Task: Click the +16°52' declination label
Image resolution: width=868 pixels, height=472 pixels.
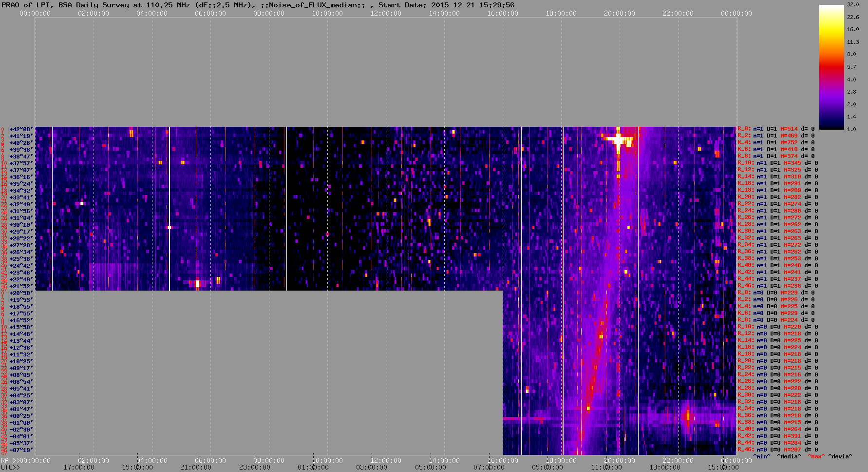Action: tap(21, 320)
